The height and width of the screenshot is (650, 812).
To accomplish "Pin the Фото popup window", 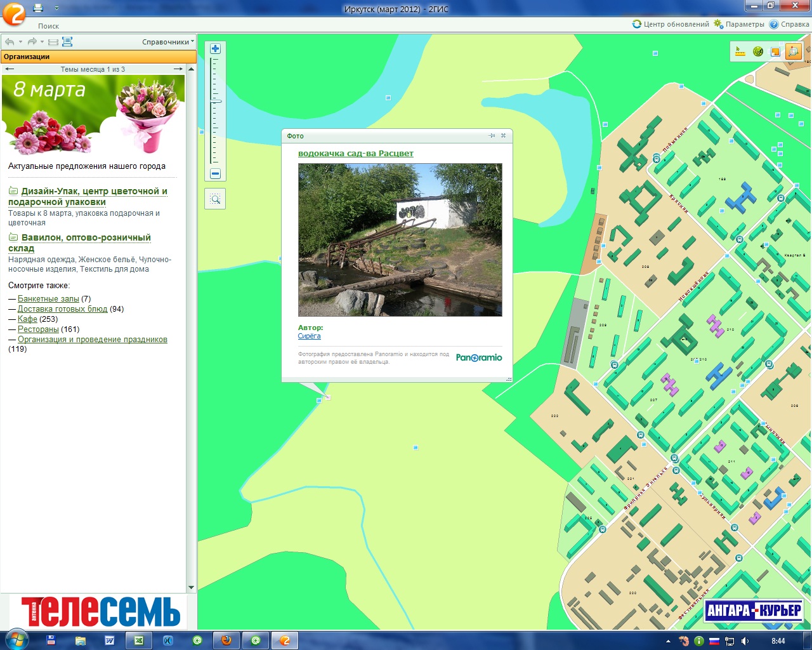I will click(x=492, y=136).
